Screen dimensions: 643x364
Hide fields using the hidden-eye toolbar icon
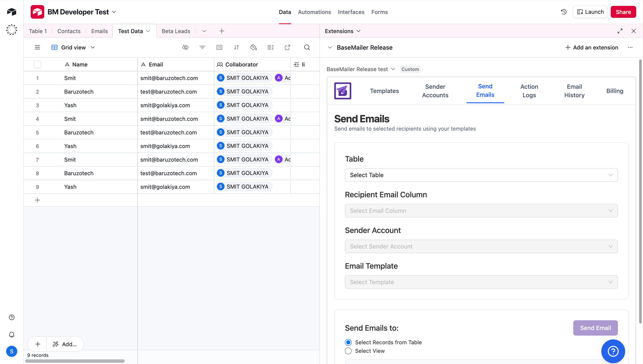click(185, 47)
